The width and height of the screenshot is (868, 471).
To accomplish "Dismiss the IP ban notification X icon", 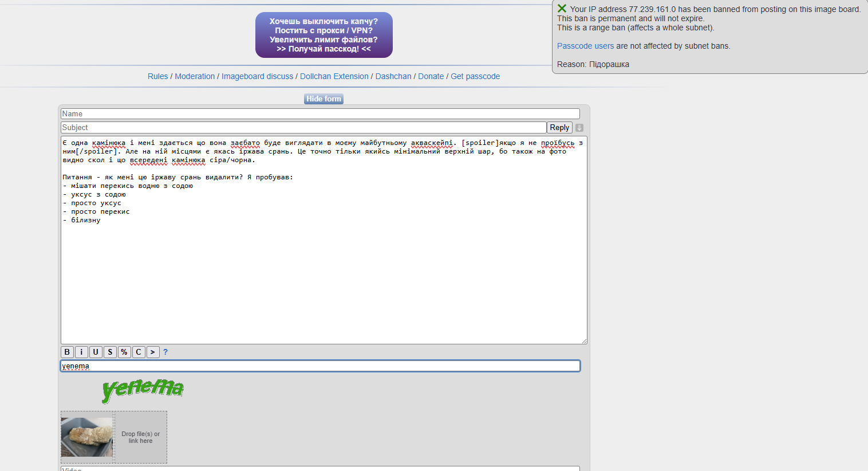I will click(x=562, y=9).
